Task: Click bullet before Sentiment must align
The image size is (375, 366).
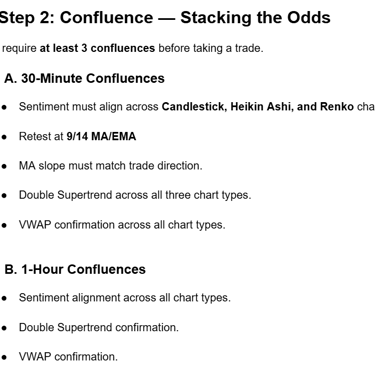Action: pos(4,107)
